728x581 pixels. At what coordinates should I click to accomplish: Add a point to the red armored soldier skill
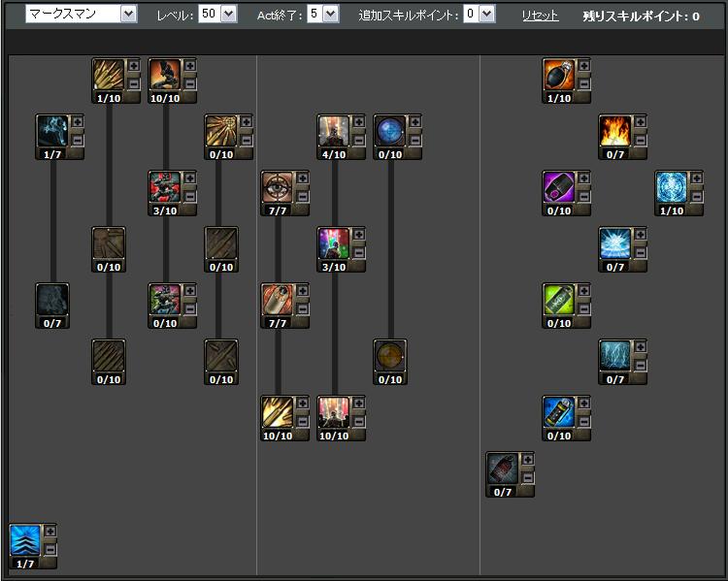[x=190, y=178]
